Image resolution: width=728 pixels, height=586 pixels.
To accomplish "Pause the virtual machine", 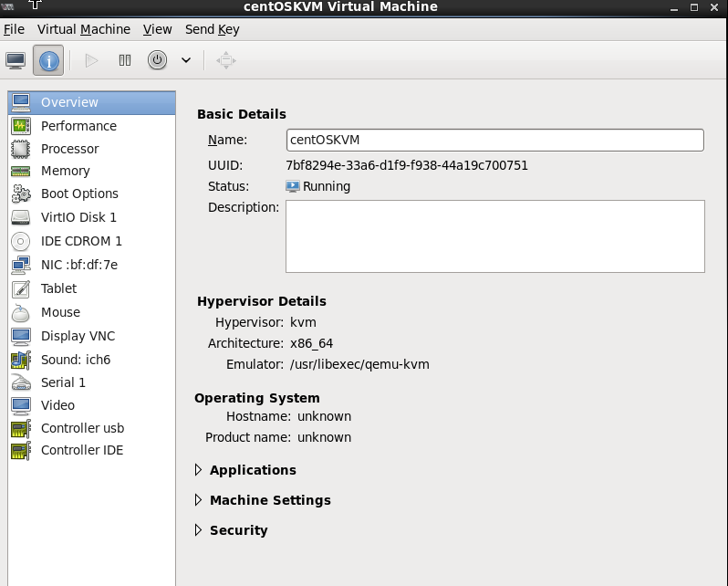I will coord(124,60).
